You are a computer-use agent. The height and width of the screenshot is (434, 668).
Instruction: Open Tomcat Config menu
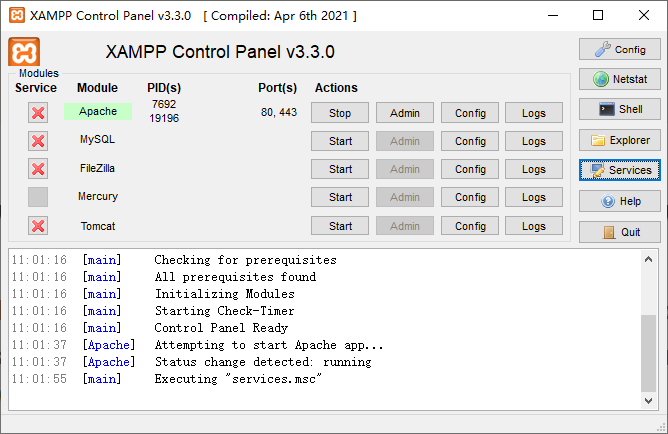(x=470, y=226)
